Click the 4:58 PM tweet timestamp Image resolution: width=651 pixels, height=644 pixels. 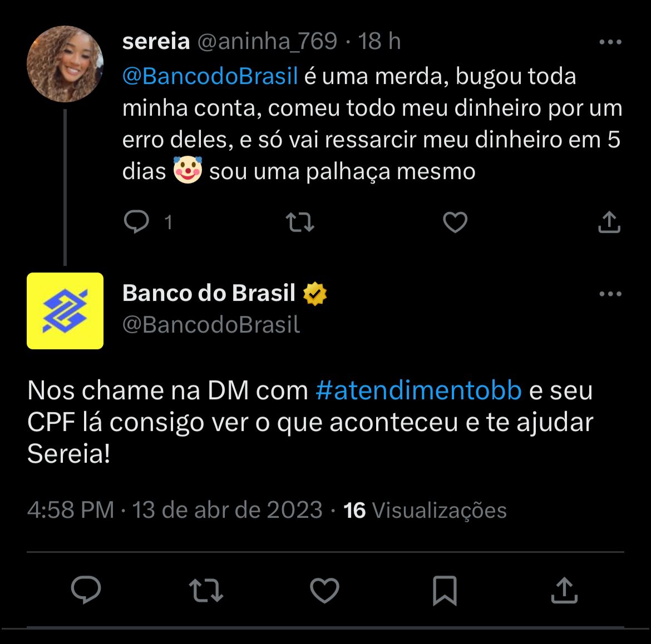click(70, 510)
